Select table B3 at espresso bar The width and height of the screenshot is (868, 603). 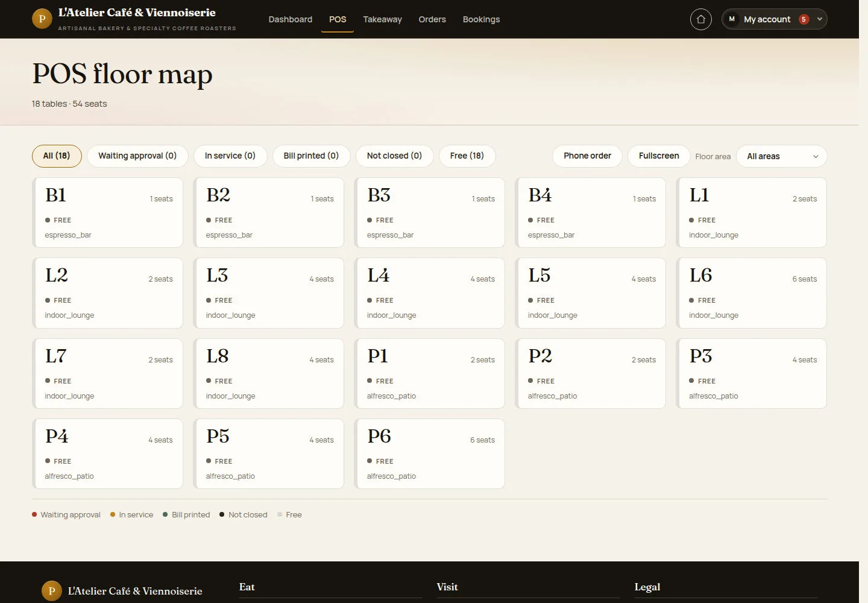pyautogui.click(x=430, y=212)
